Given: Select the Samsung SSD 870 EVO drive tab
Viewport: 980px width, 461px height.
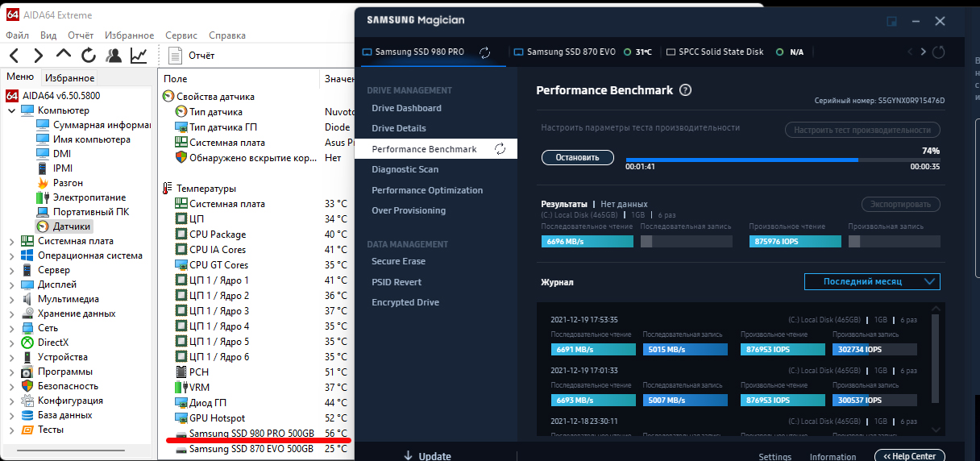Looking at the screenshot, I should (x=571, y=52).
